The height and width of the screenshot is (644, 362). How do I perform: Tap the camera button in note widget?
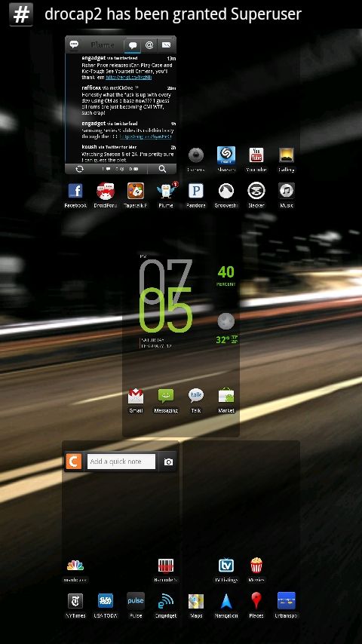pos(168,462)
